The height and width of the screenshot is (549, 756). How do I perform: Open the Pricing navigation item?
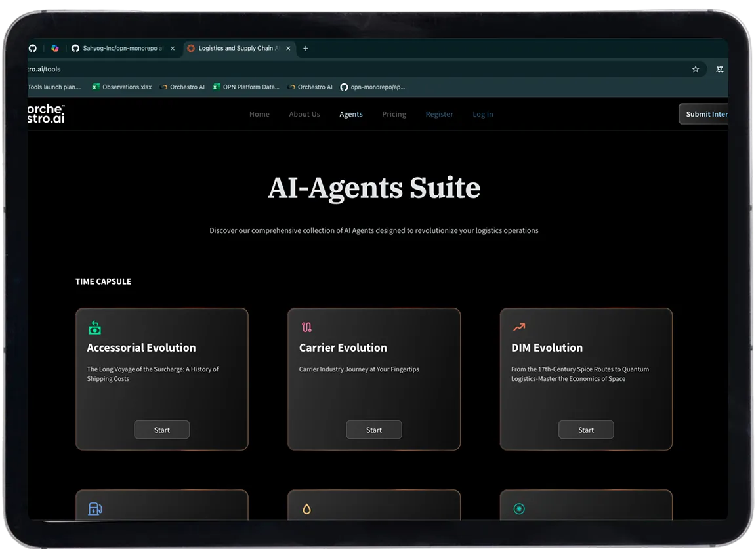pyautogui.click(x=394, y=114)
